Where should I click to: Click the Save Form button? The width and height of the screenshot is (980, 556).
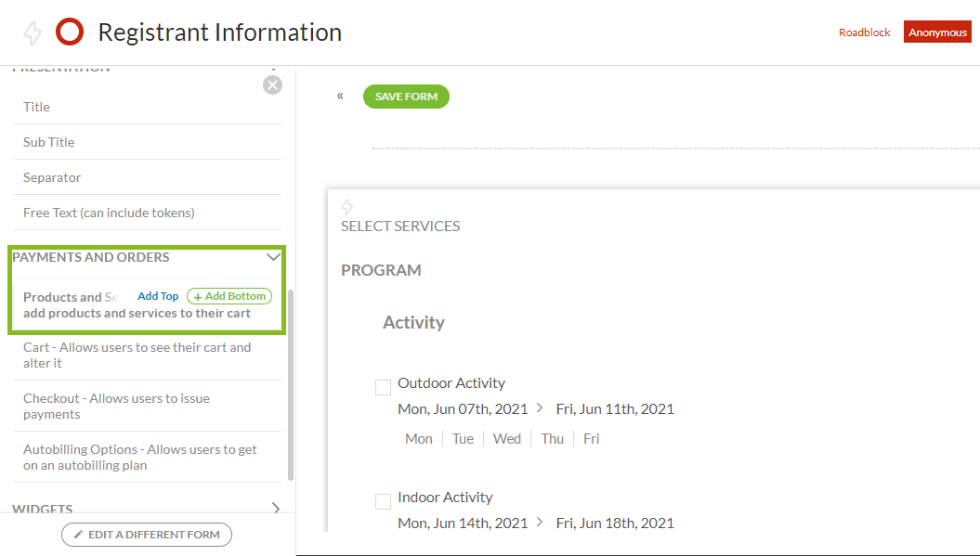[x=406, y=97]
